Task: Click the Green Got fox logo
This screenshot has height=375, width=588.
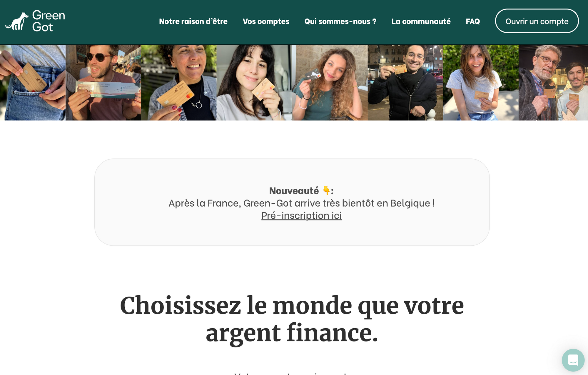Action: click(x=17, y=21)
